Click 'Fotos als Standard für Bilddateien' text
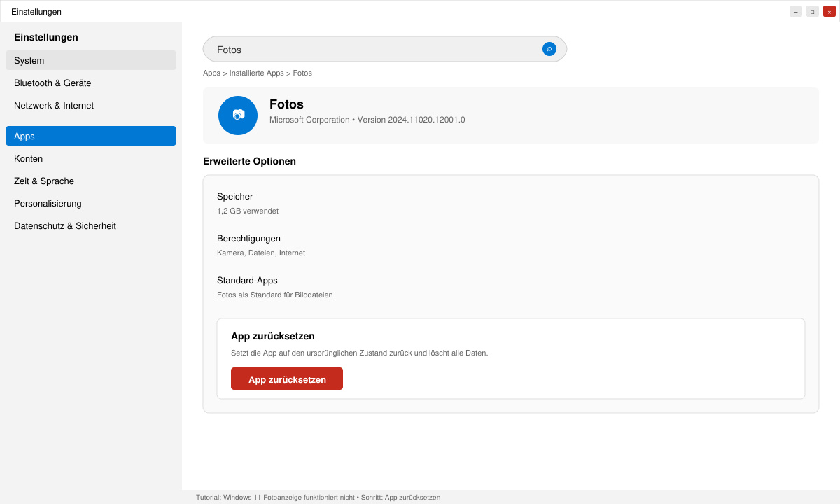 [x=275, y=295]
